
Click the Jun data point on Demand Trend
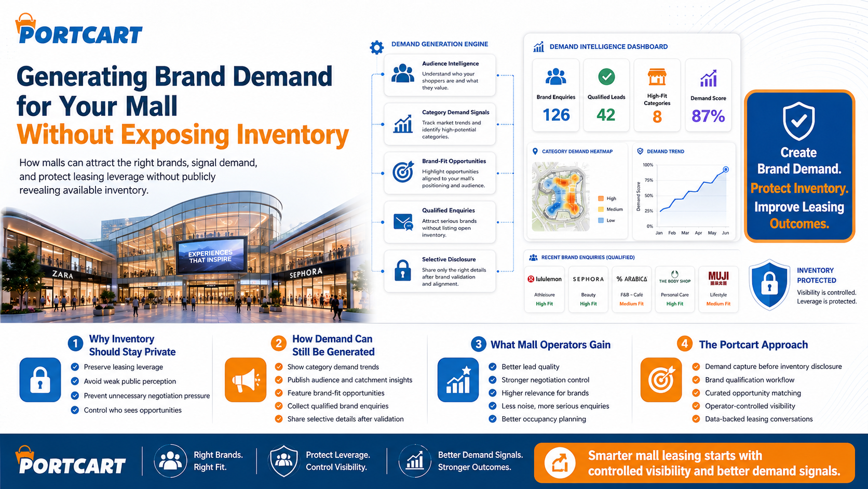(726, 169)
